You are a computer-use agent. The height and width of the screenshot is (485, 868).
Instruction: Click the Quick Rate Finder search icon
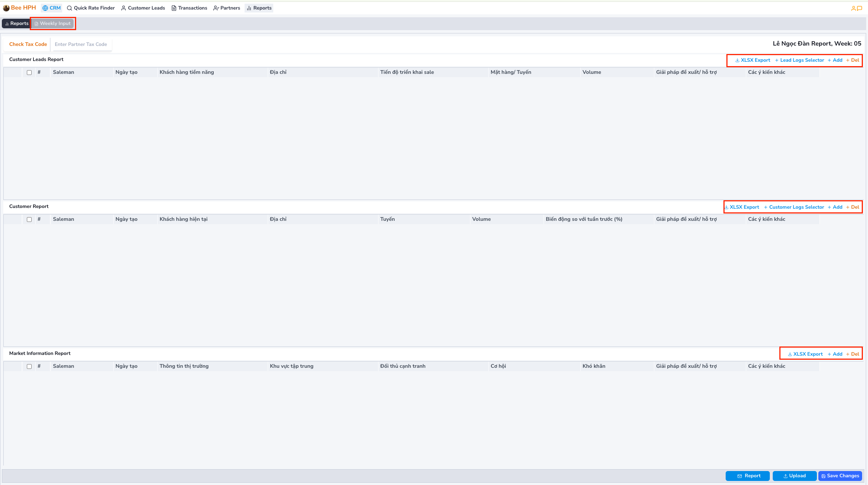[x=69, y=8]
